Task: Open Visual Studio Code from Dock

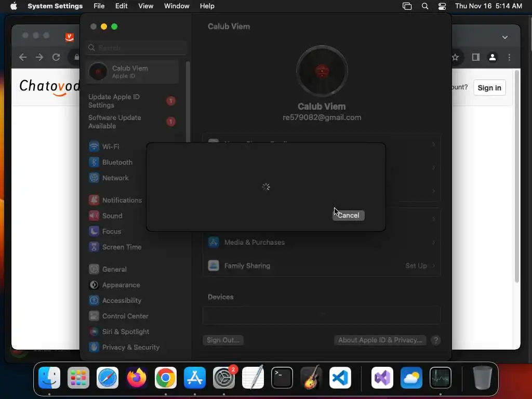Action: click(340, 378)
